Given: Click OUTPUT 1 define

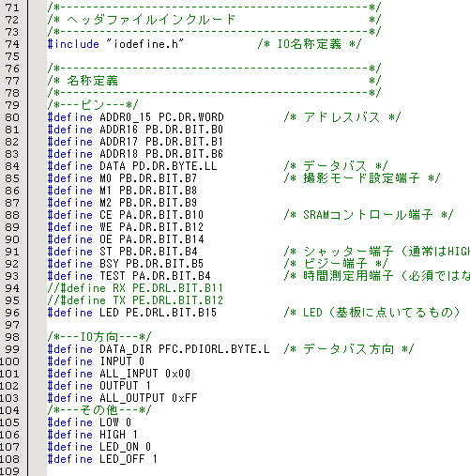Looking at the screenshot, I should tap(99, 386).
